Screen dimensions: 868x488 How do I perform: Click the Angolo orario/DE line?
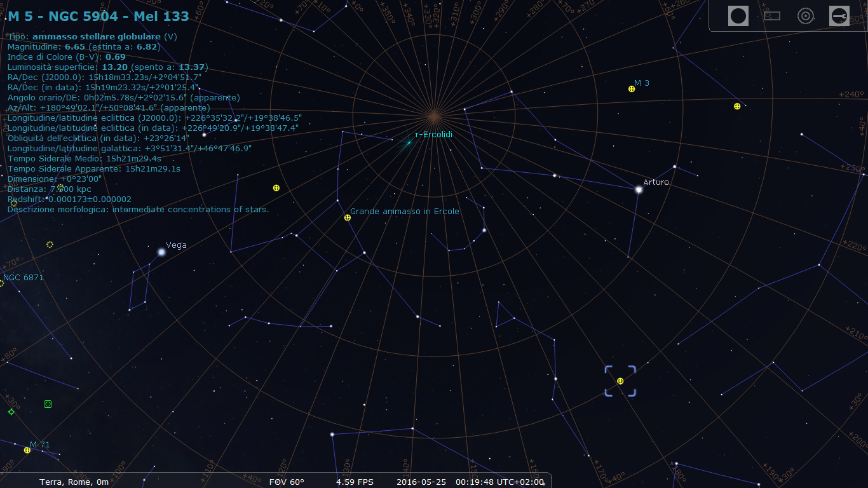tap(124, 98)
